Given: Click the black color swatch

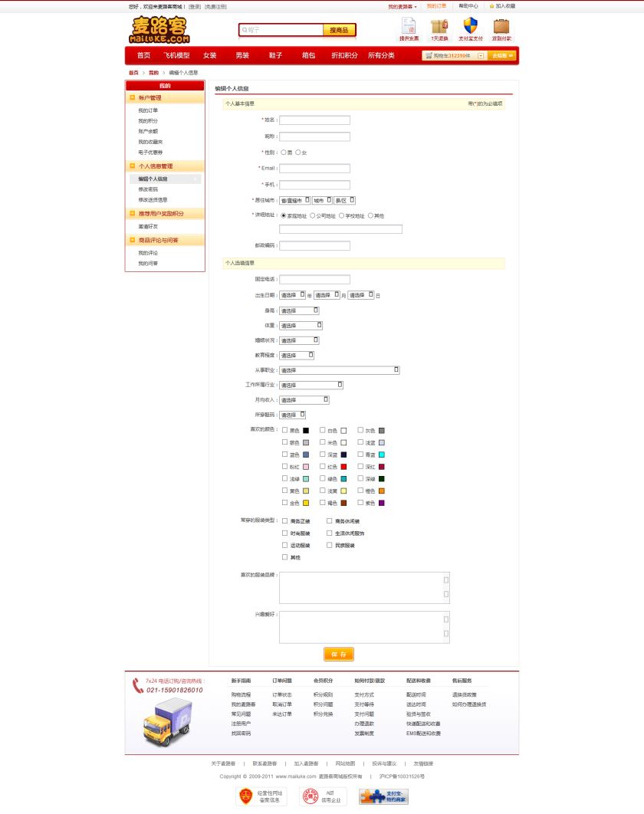Looking at the screenshot, I should pos(306,430).
